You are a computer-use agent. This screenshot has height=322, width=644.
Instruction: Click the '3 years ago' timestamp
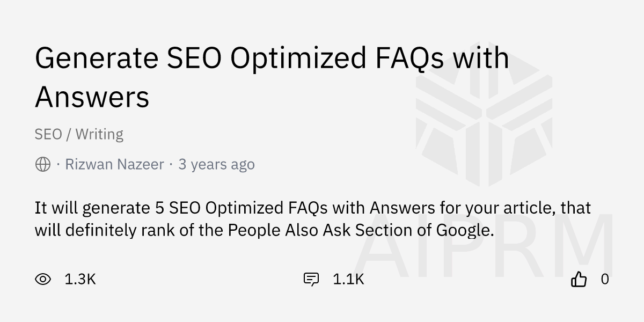pyautogui.click(x=216, y=164)
